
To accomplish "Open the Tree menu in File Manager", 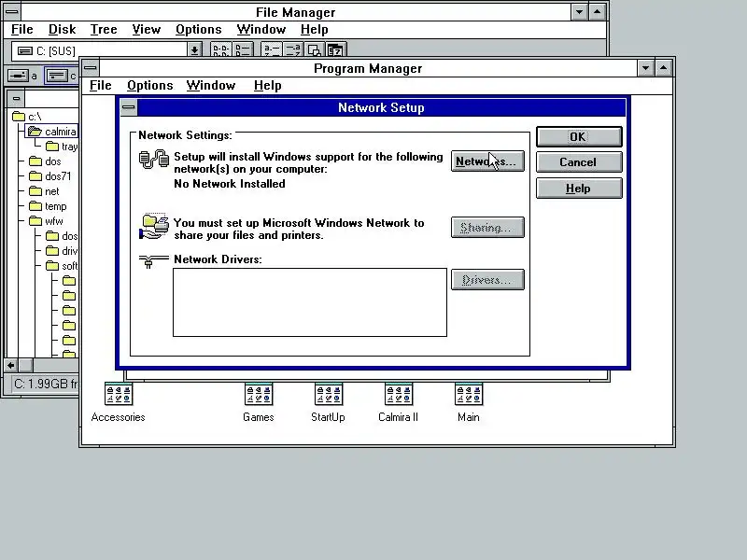I will [104, 30].
